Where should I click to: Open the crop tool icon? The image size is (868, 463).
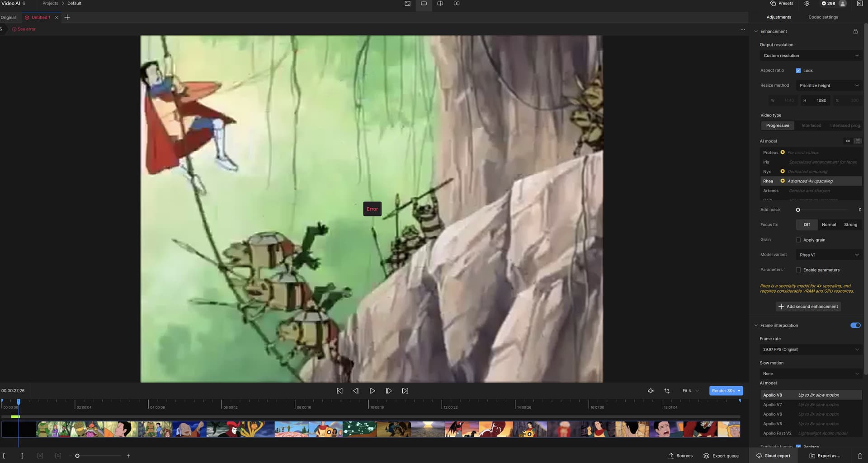[x=667, y=391]
